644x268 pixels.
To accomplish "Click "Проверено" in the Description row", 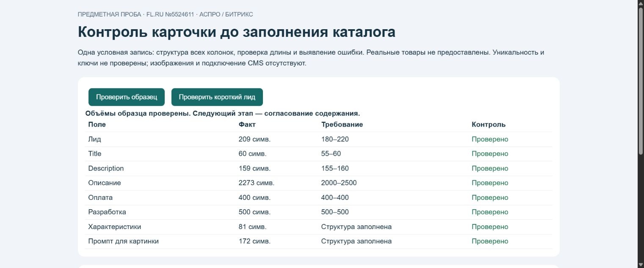I will (x=490, y=169).
